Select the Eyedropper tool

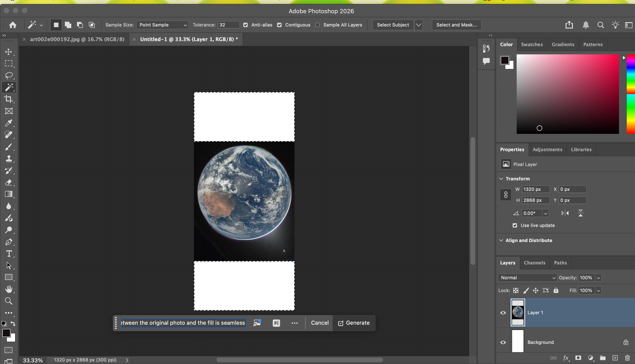coord(9,123)
